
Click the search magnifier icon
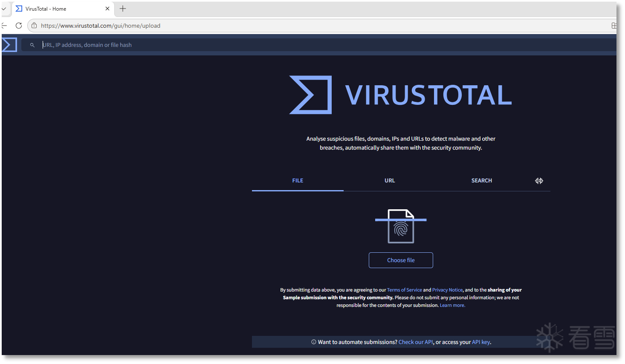[x=32, y=45]
